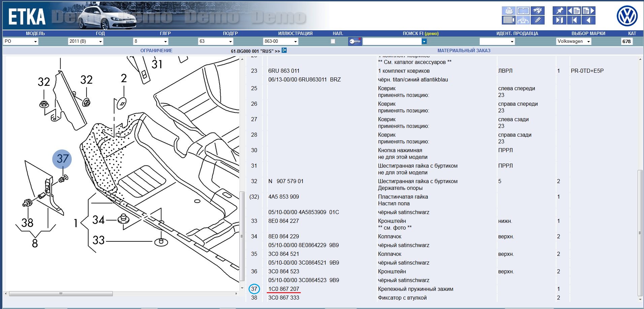
Task: Click the key icon beside search field
Action: click(355, 41)
